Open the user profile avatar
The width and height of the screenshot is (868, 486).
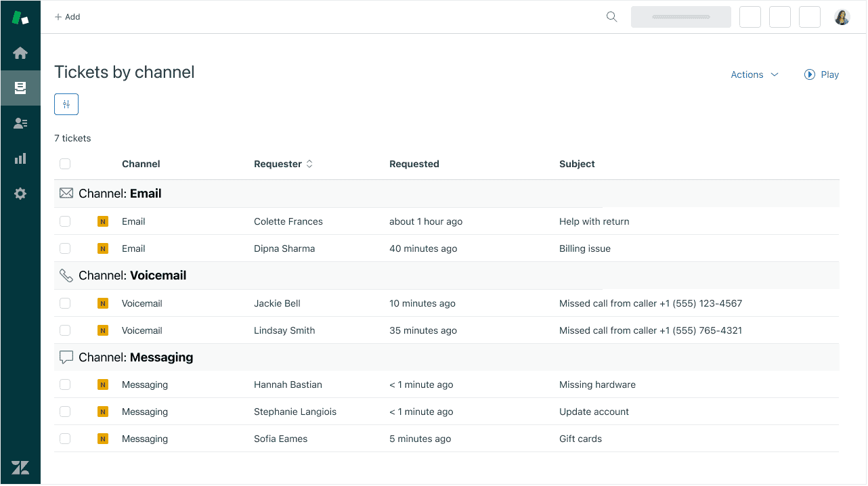tap(842, 17)
